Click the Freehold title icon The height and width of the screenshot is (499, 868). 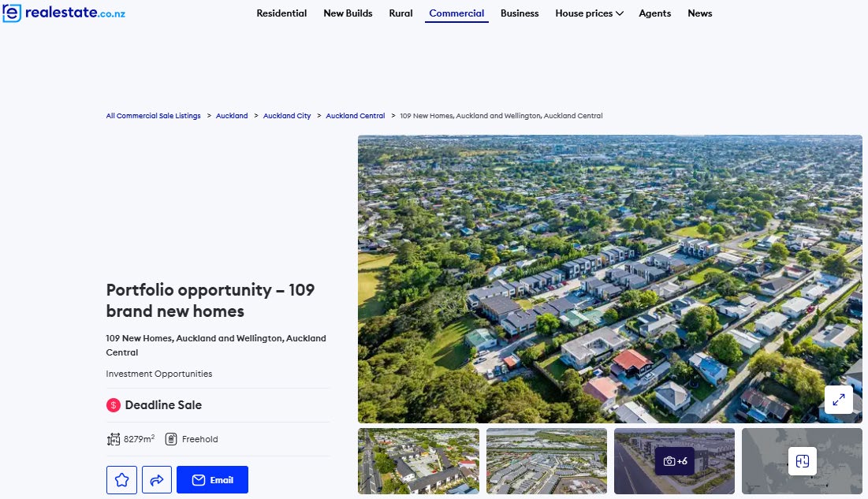(x=171, y=439)
